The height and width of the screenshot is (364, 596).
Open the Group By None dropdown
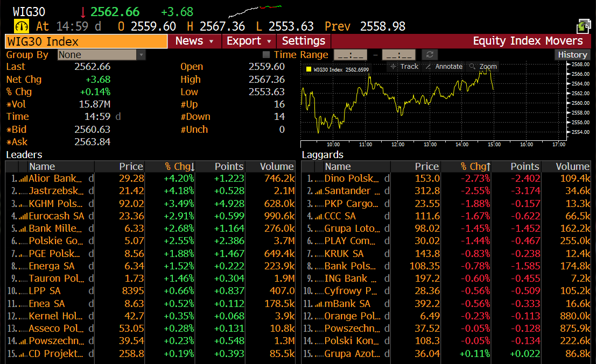point(102,55)
